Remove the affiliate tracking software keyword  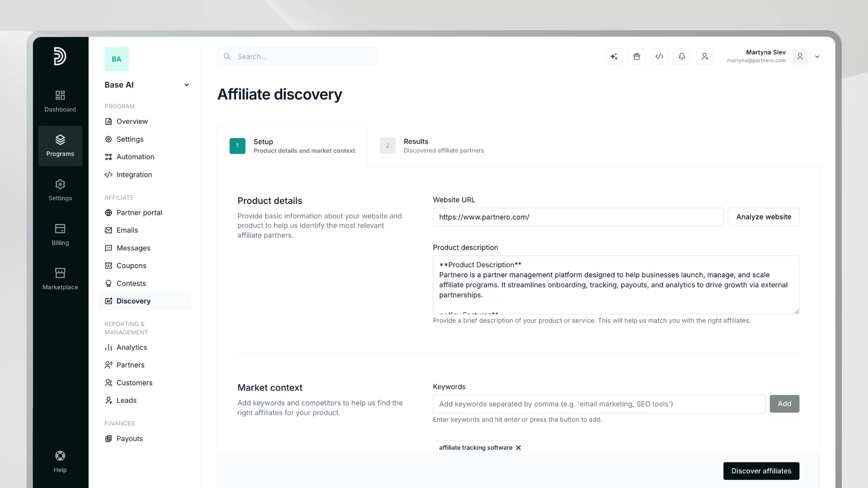pos(518,447)
